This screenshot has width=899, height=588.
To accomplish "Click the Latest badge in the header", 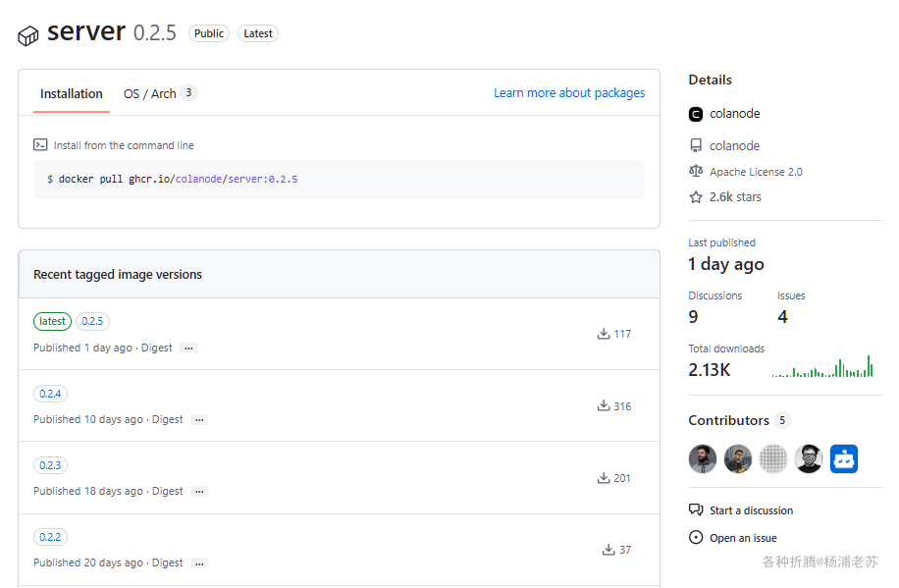I will pyautogui.click(x=258, y=33).
